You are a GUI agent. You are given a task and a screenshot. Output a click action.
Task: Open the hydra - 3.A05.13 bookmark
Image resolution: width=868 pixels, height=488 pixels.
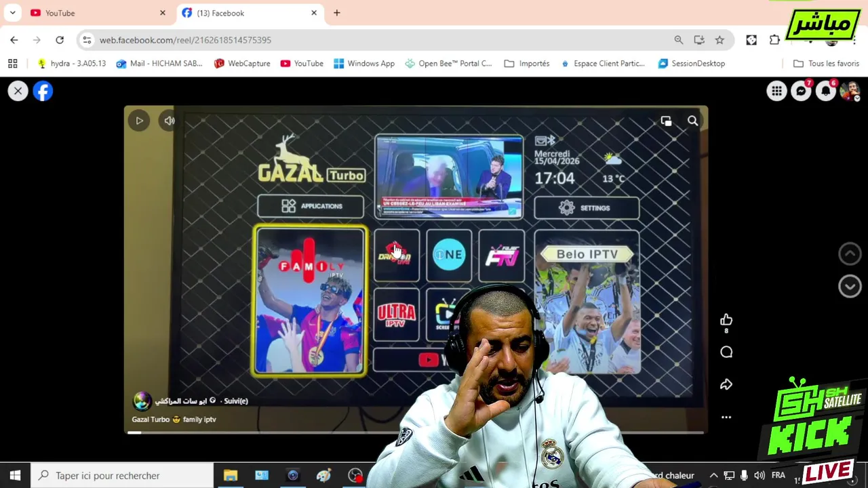[71, 63]
